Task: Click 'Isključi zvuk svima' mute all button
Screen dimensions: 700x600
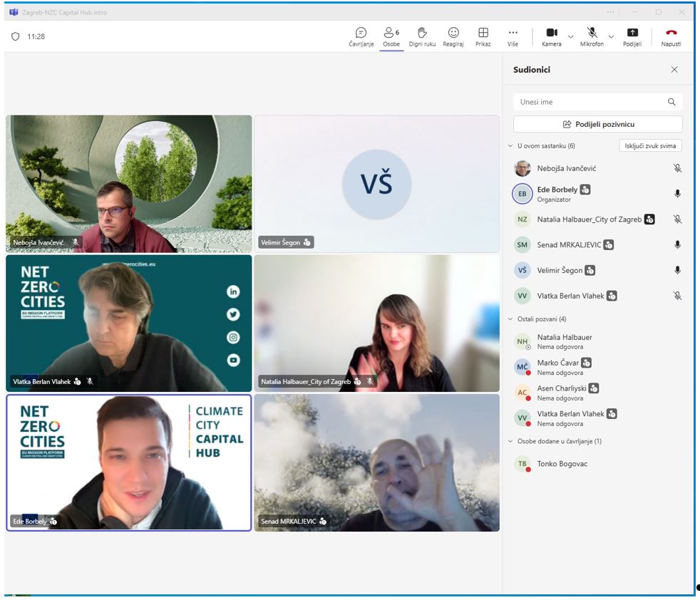Action: point(650,146)
